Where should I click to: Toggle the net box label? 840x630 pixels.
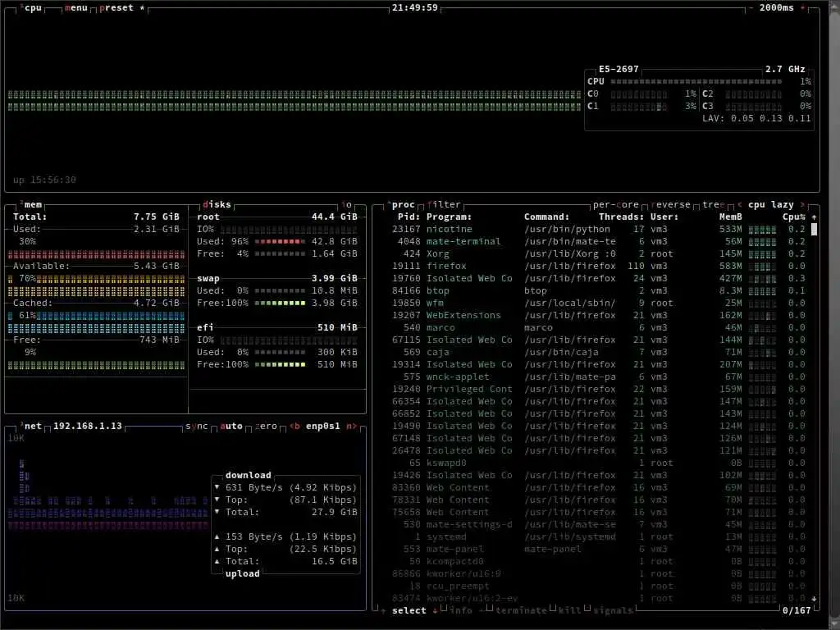click(33, 427)
